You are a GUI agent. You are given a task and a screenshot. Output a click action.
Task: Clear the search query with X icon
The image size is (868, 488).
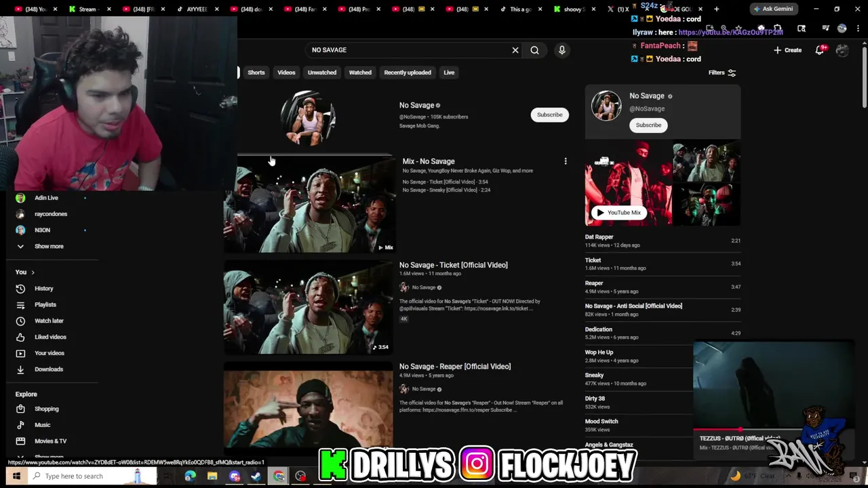tap(515, 50)
